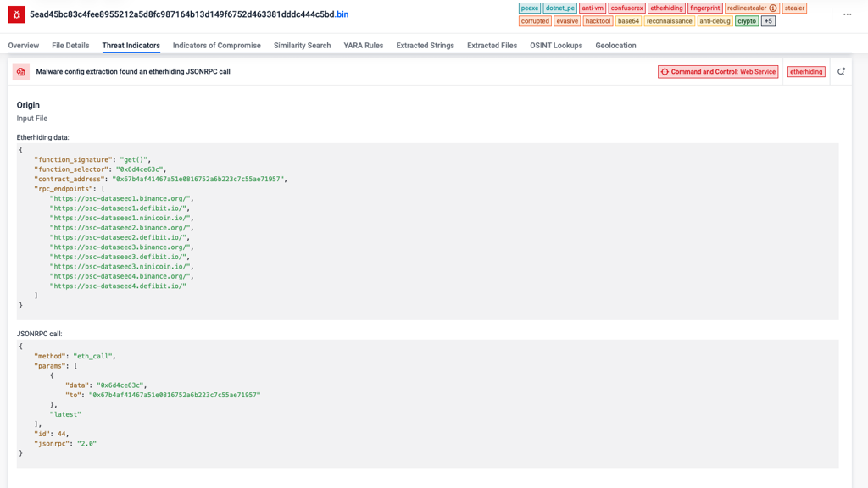Click the "to" address line in JSONRPC
This screenshot has width=868, height=488.
[x=163, y=395]
